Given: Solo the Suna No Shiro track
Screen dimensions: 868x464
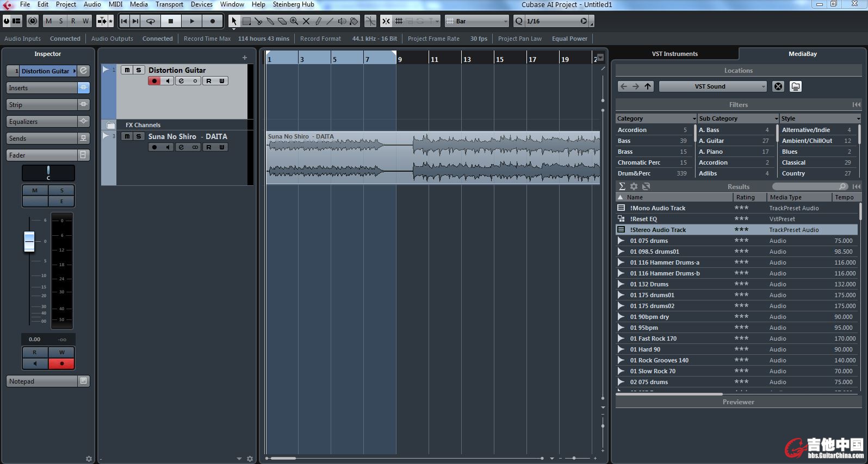Looking at the screenshot, I should [x=139, y=136].
